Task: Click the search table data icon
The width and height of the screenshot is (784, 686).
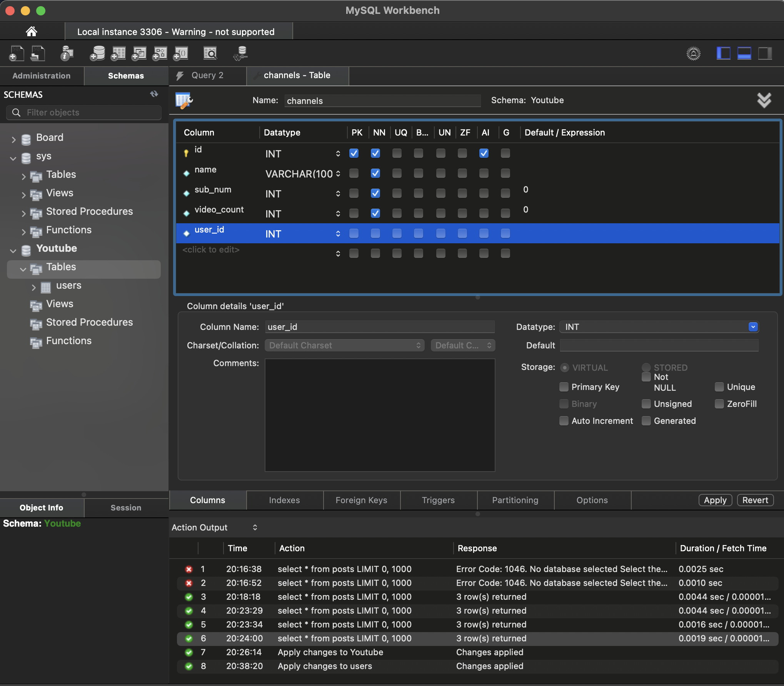Action: coord(210,53)
